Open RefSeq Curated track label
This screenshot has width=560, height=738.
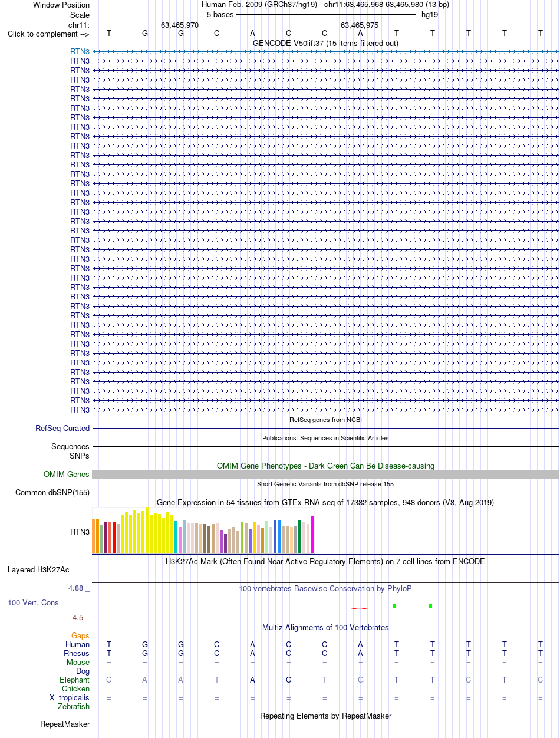pos(62,429)
